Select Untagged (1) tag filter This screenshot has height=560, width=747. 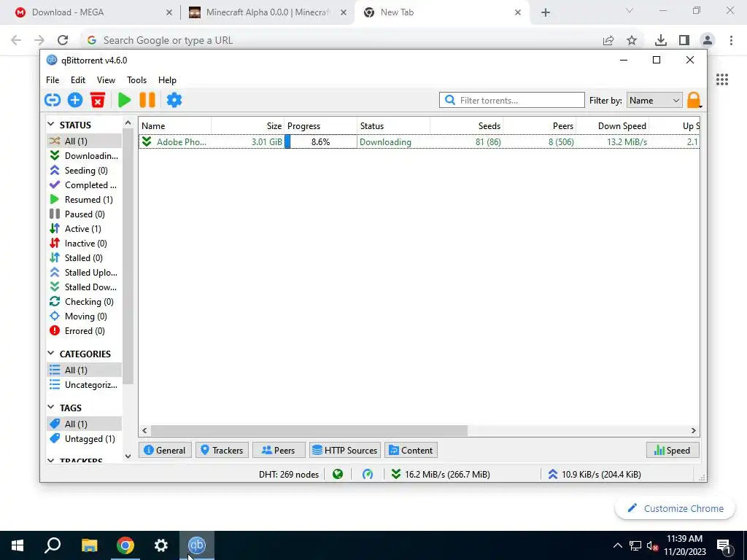(x=85, y=438)
